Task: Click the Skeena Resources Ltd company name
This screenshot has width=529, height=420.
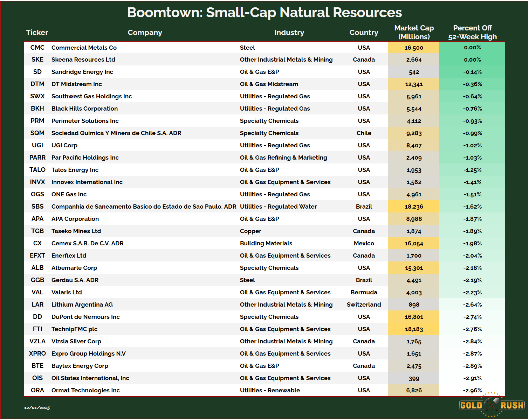Action: [x=83, y=59]
